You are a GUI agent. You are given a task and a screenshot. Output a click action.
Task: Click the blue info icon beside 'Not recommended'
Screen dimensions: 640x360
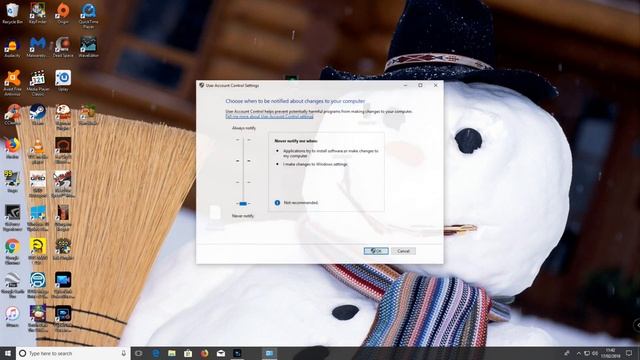277,202
